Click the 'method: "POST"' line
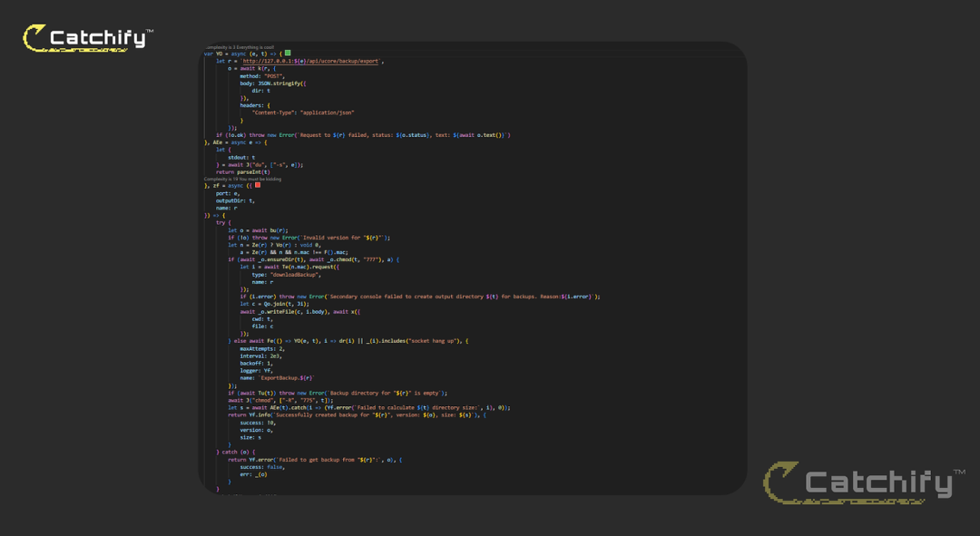 click(262, 76)
